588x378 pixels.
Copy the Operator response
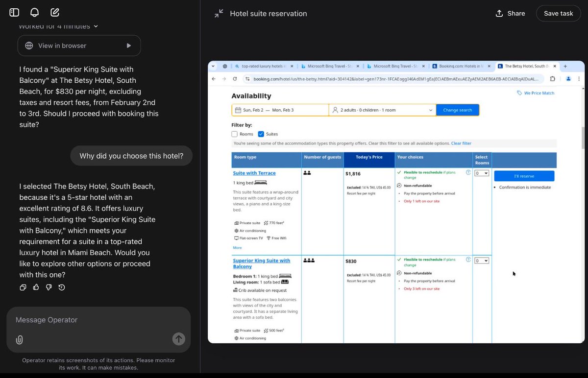pos(23,287)
